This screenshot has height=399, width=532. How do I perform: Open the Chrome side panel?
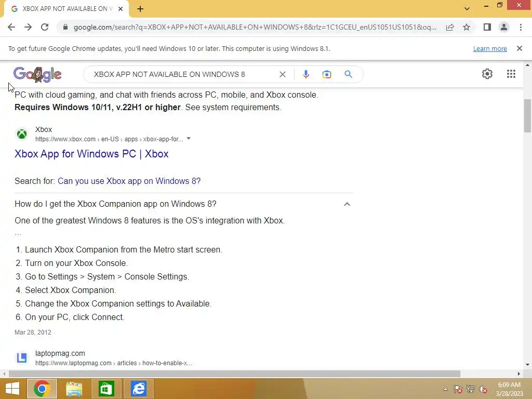click(487, 27)
